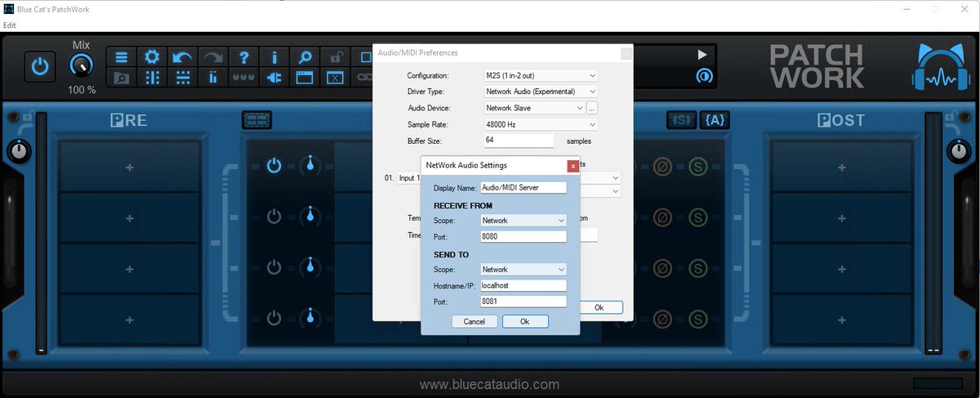Click the Port field showing 8081

pos(523,301)
